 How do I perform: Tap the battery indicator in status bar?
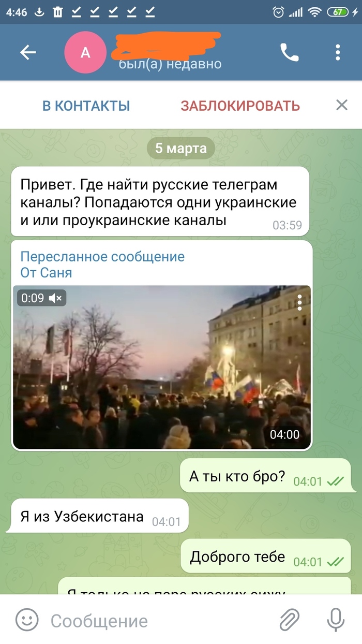click(x=340, y=11)
